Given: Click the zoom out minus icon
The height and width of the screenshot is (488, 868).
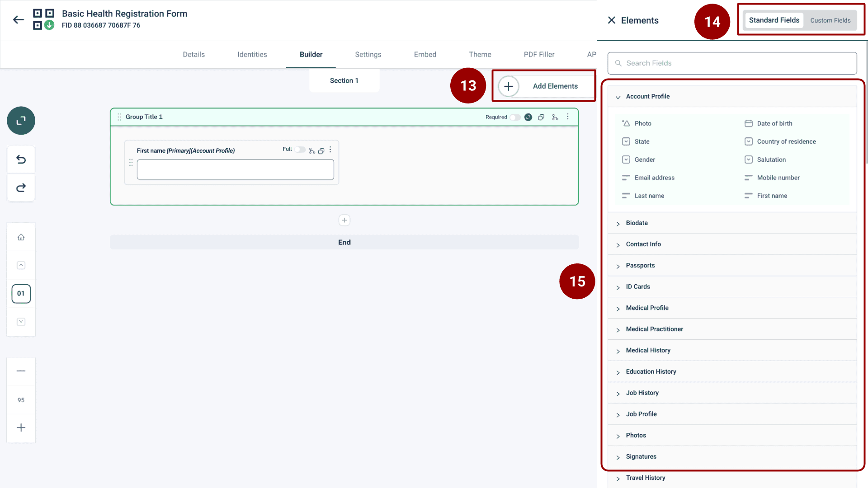Looking at the screenshot, I should 21,371.
